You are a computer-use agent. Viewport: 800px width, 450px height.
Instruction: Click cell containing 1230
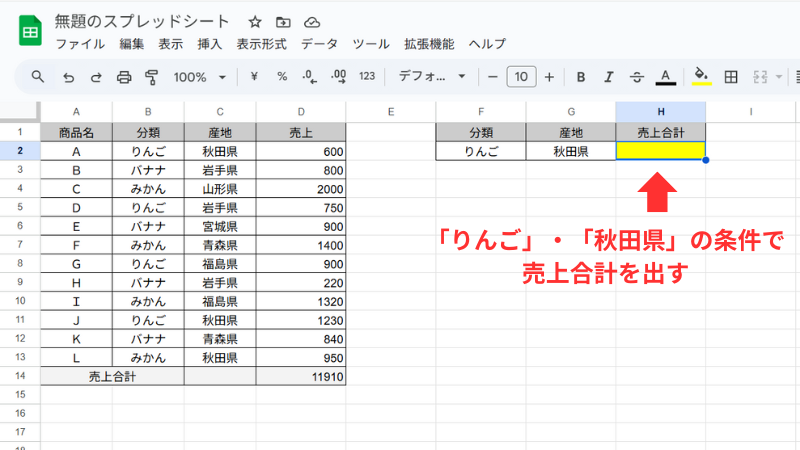301,320
